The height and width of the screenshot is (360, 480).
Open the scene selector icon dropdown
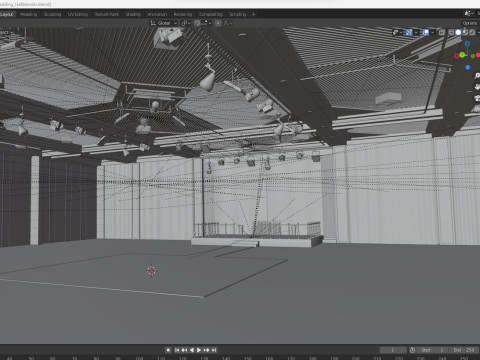pyautogui.click(x=468, y=14)
